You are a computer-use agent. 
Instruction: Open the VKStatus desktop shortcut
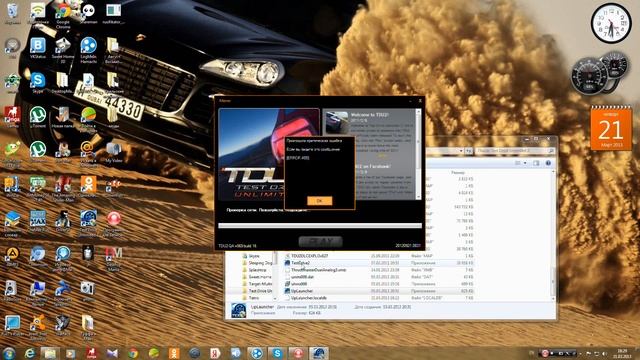[x=38, y=48]
